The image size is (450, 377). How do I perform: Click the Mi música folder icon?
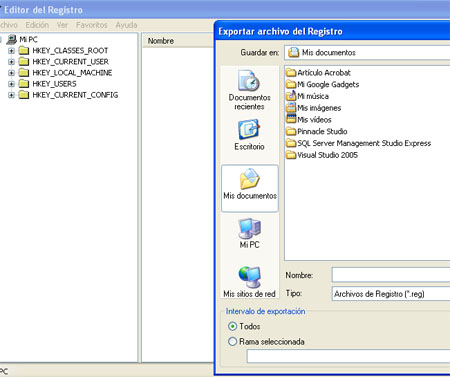tap(291, 96)
